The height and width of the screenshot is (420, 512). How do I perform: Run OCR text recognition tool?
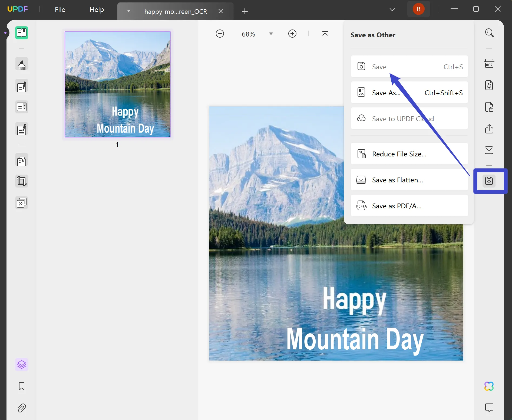(x=489, y=64)
